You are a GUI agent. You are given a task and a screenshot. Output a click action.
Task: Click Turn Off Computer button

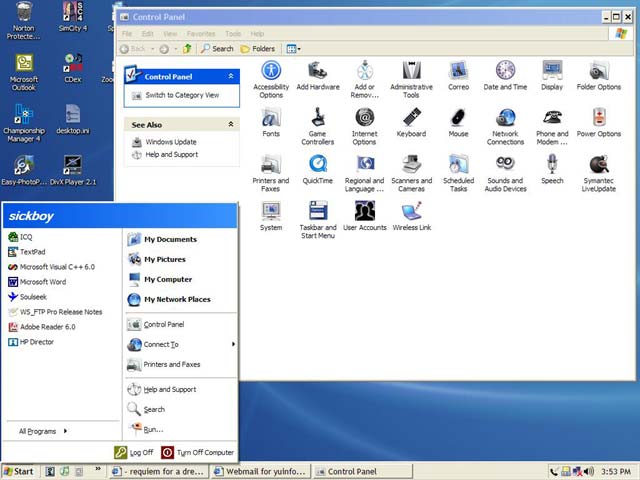198,452
